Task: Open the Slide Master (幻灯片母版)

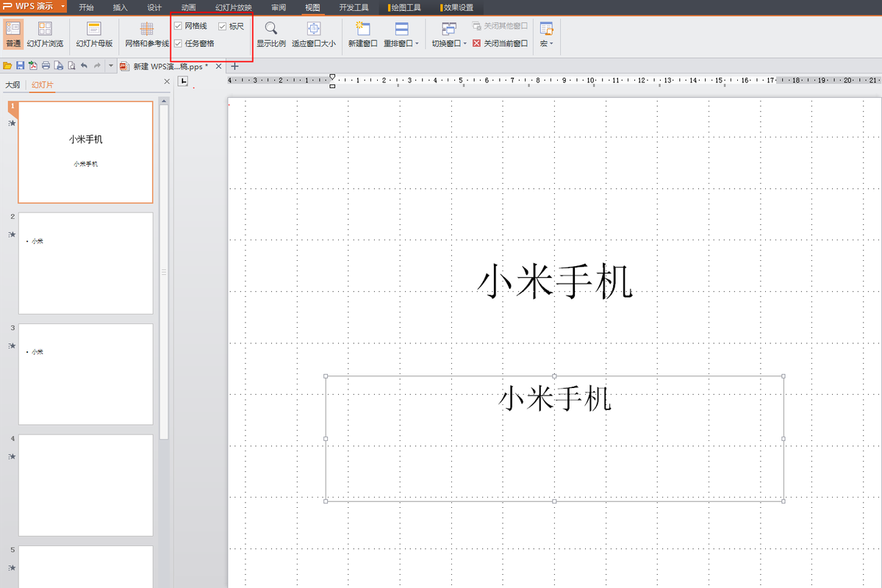Action: (x=94, y=35)
